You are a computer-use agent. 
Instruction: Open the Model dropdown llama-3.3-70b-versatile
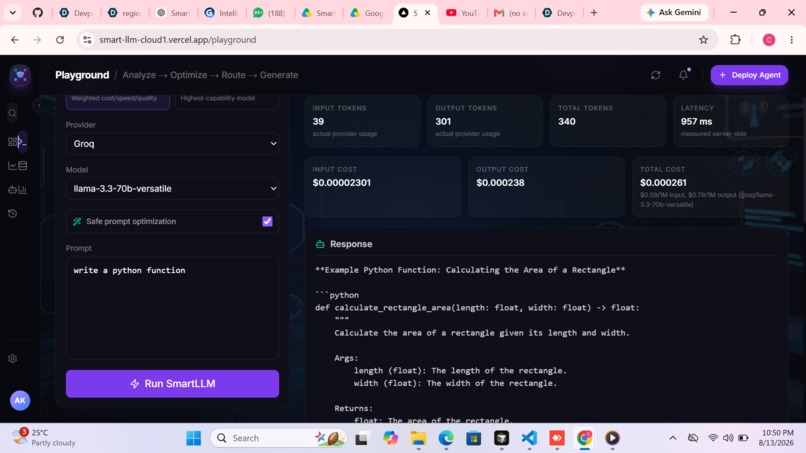(172, 188)
